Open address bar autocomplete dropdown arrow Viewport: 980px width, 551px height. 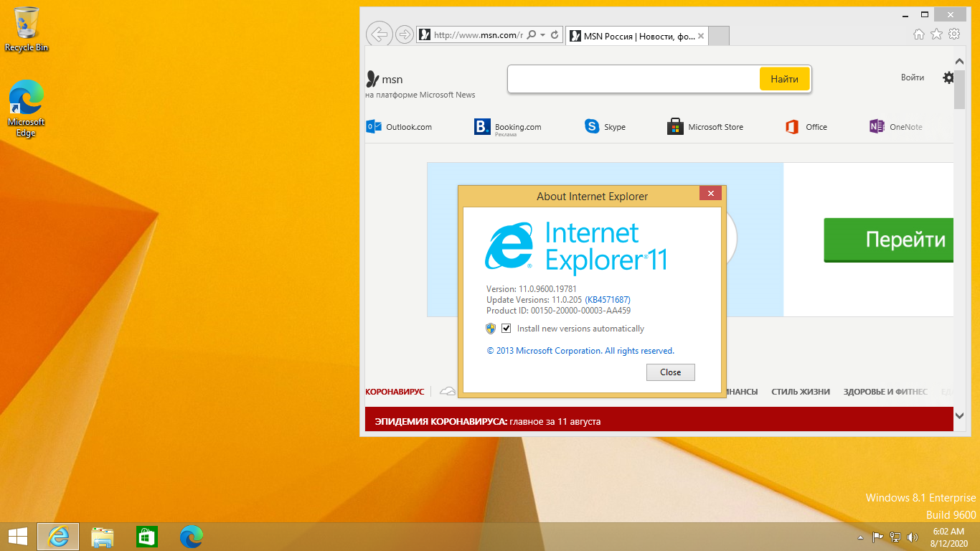coord(542,34)
